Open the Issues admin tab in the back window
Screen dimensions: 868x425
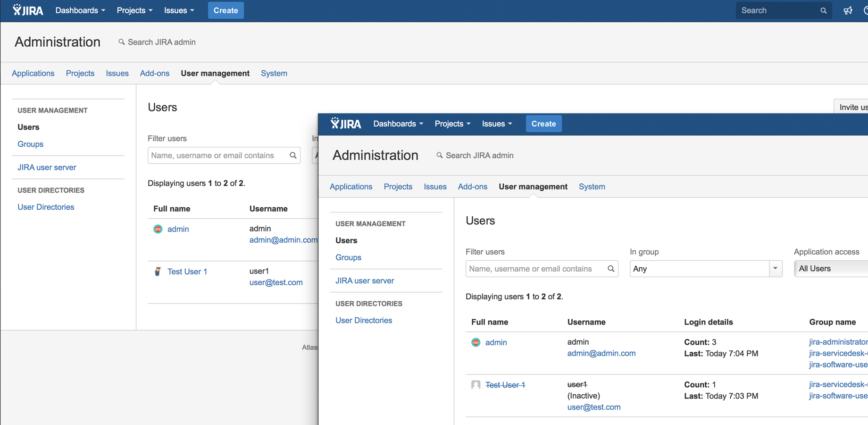pos(117,73)
